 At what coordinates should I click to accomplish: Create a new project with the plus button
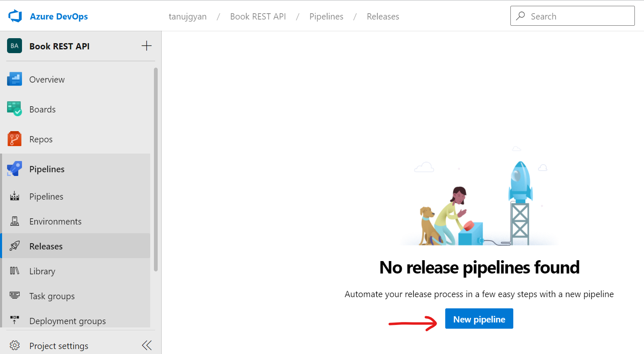(x=146, y=46)
